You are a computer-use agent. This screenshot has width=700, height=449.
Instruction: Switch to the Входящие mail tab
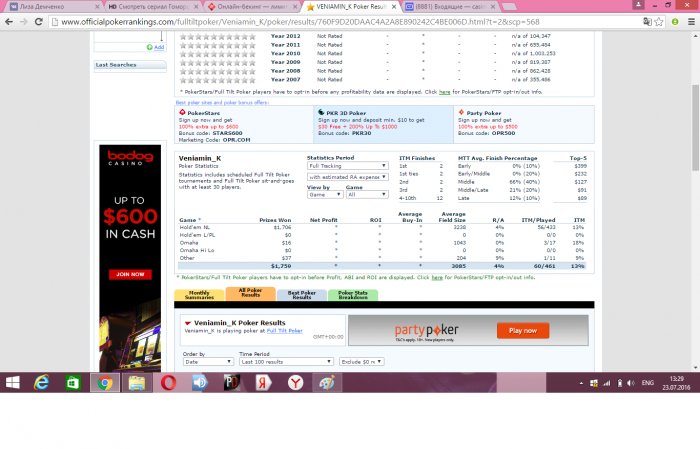pyautogui.click(x=450, y=7)
